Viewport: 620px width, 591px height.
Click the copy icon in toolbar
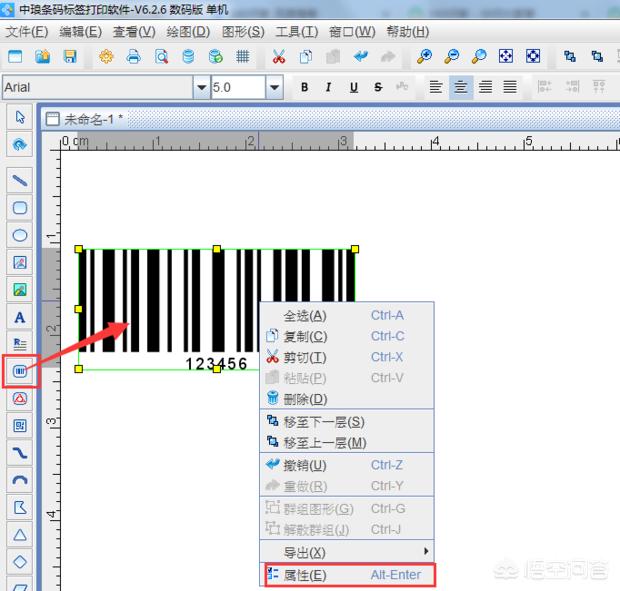306,57
